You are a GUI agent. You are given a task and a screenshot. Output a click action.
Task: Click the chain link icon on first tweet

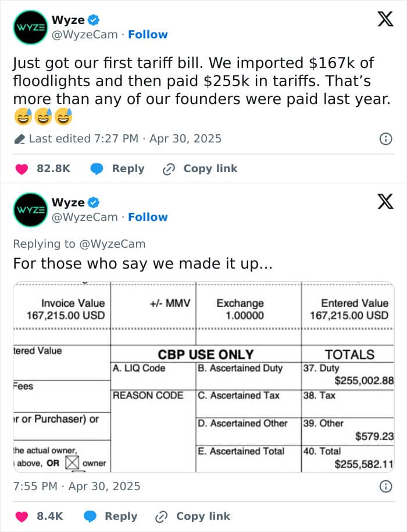[169, 169]
